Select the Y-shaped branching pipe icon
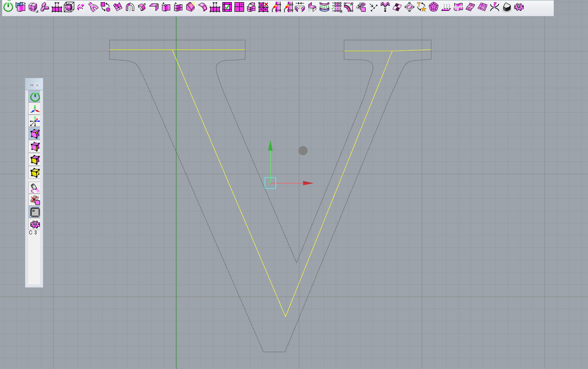The height and width of the screenshot is (369, 588). (x=93, y=7)
